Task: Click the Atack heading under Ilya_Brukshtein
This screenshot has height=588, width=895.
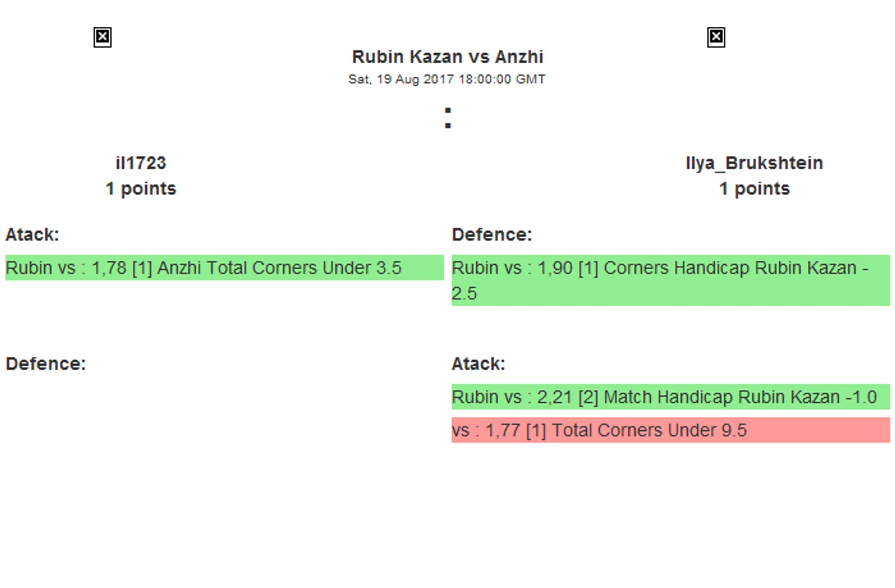Action: pos(478,364)
